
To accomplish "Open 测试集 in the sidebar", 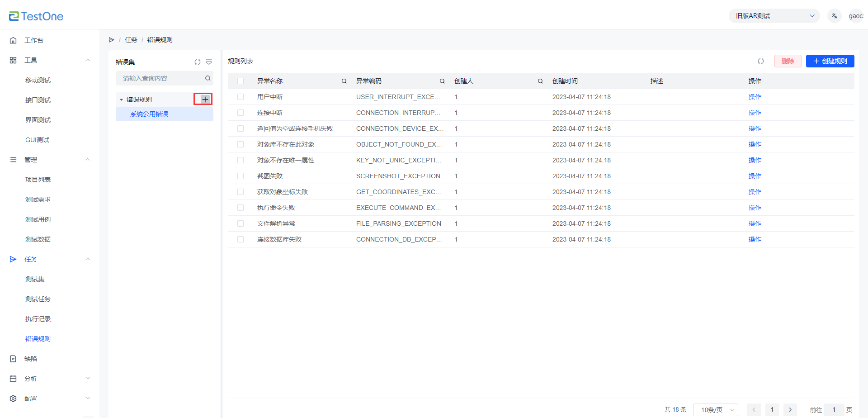I will tap(35, 279).
